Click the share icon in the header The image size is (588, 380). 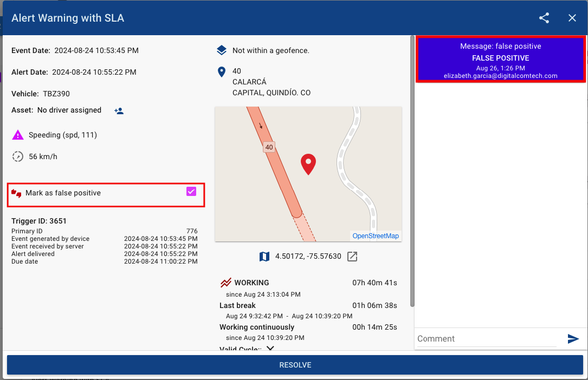click(544, 18)
